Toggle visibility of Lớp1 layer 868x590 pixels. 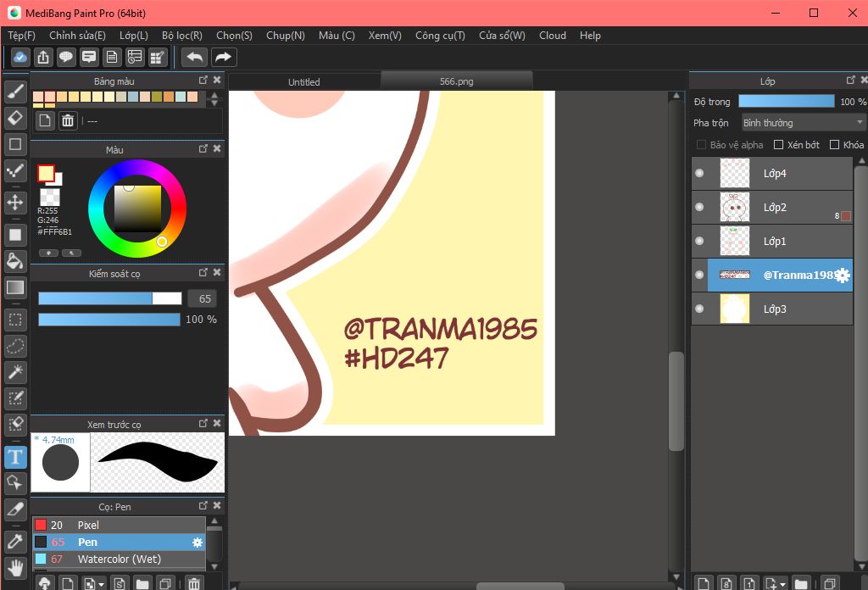(699, 241)
